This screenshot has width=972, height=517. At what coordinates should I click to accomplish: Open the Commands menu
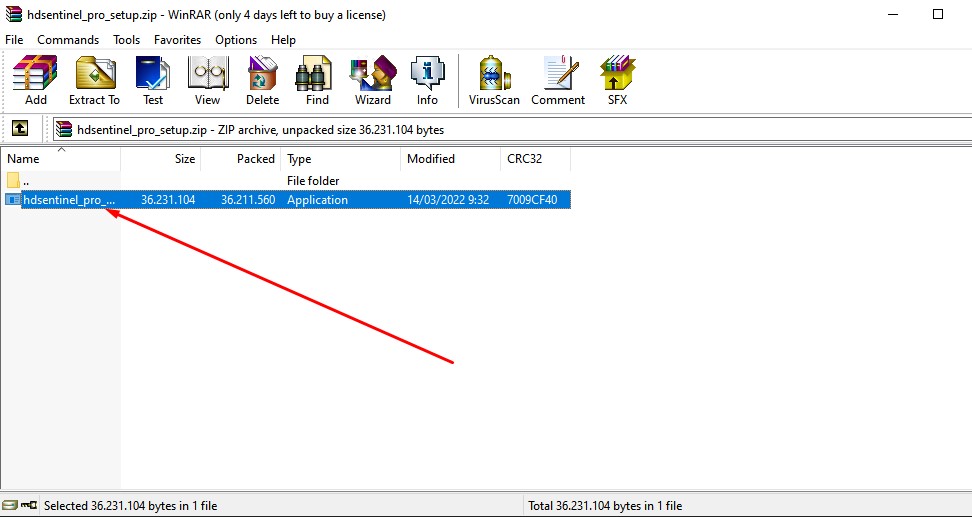point(68,40)
